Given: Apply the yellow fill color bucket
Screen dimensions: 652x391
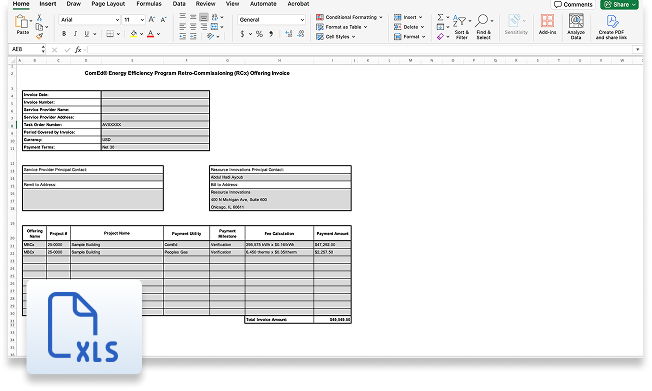Looking at the screenshot, I should pos(133,34).
